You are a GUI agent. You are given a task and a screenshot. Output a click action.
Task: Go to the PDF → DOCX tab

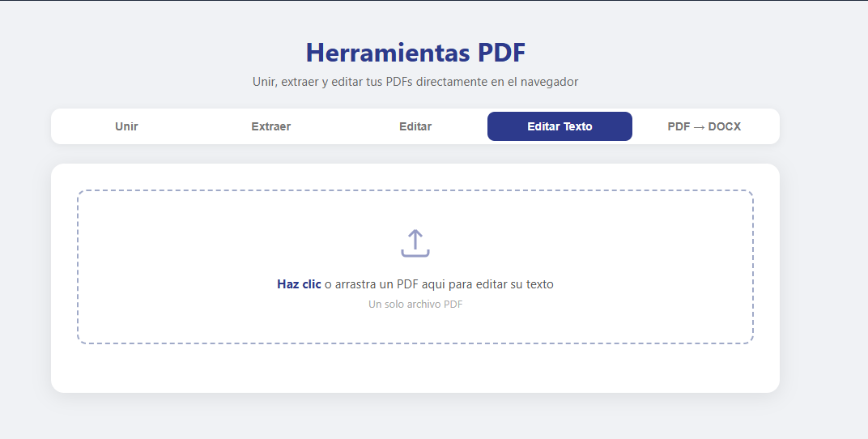[704, 126]
